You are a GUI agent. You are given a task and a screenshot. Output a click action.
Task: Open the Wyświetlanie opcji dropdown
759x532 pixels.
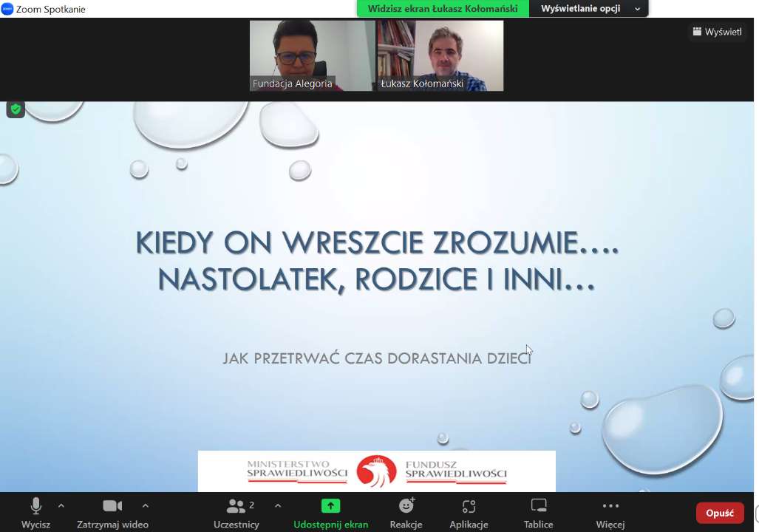point(590,9)
